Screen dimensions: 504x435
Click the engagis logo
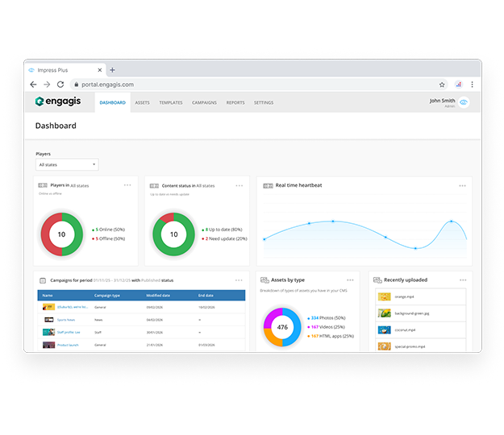click(x=61, y=101)
